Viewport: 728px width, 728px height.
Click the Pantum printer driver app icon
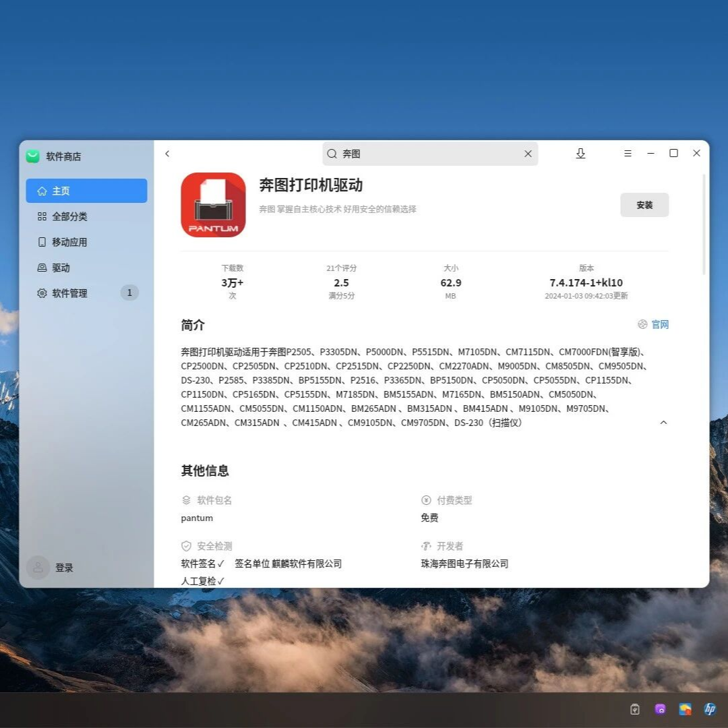point(213,205)
